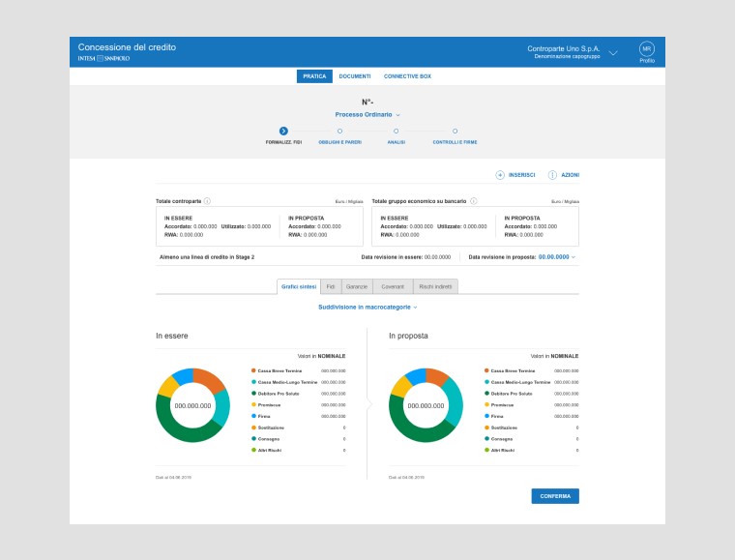This screenshot has width=735, height=560.
Task: Click Cassa Breve Termine orange swatch in In essere
Action: pyautogui.click(x=253, y=370)
